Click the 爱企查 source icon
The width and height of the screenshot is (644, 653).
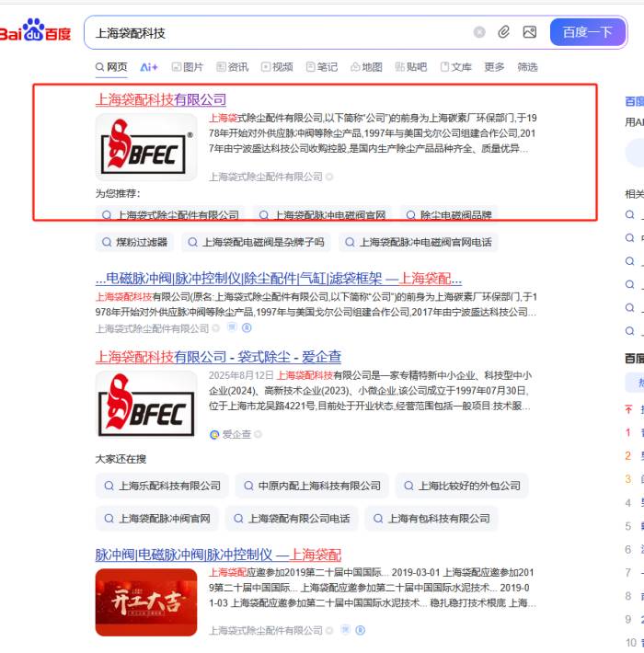pos(214,434)
